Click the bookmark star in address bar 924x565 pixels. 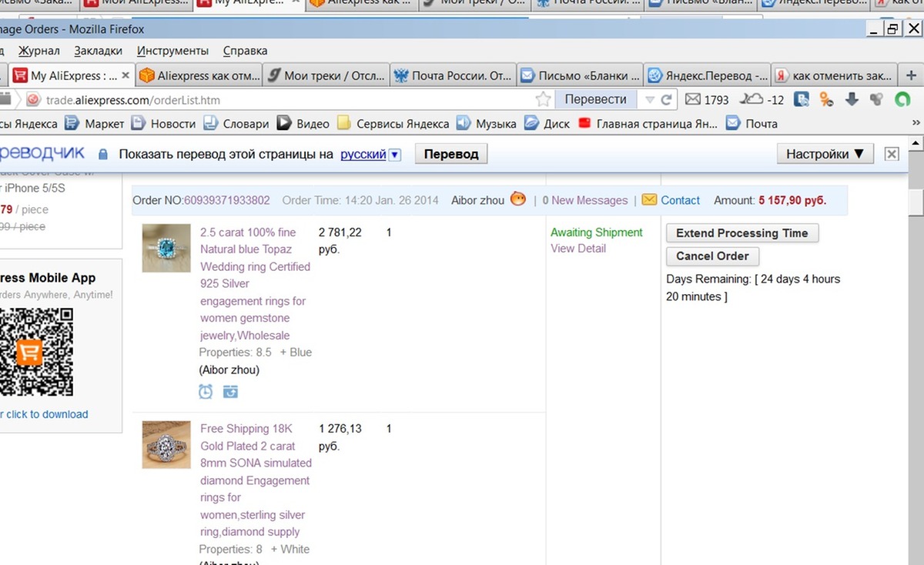tap(543, 99)
